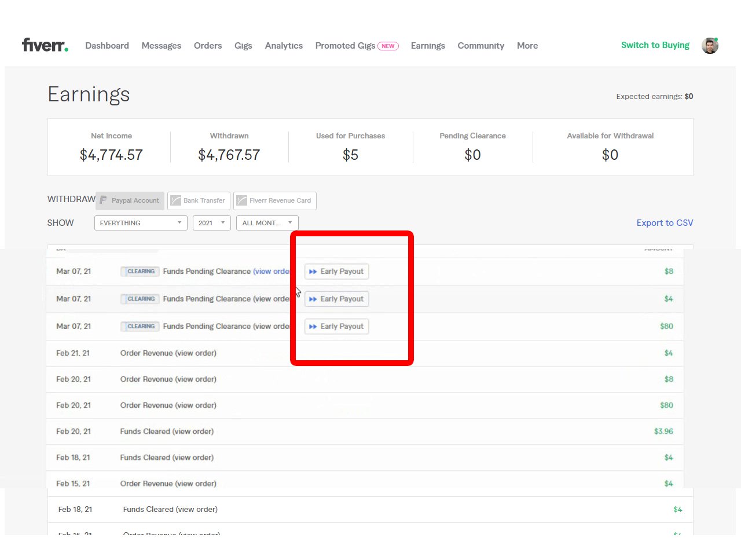Click Switch to Buying
Screen dimensions: 741x560
pos(655,45)
